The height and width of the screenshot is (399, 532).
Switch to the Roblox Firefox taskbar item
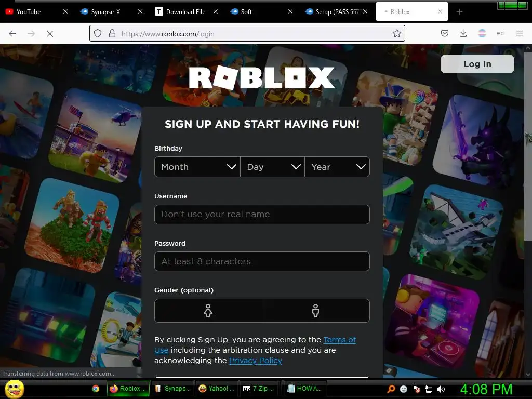click(x=128, y=389)
